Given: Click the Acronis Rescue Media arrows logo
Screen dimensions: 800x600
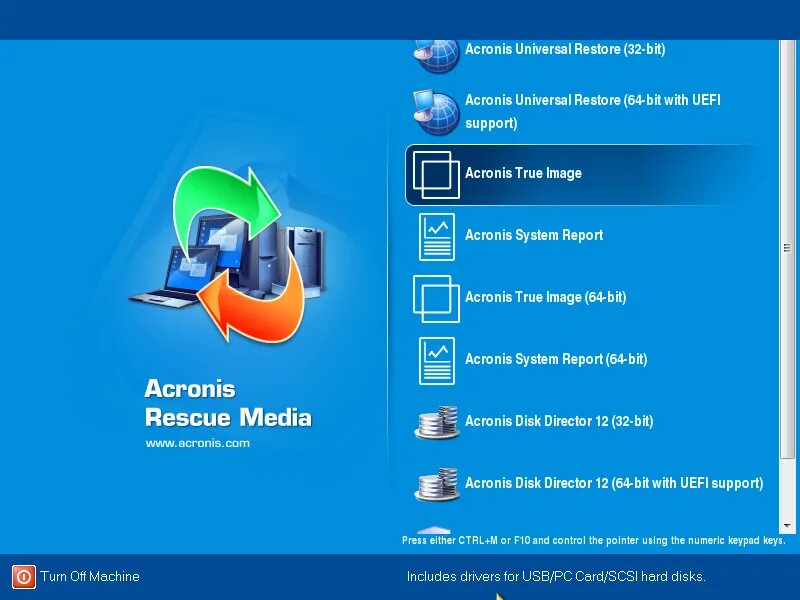Looking at the screenshot, I should pos(228,254).
